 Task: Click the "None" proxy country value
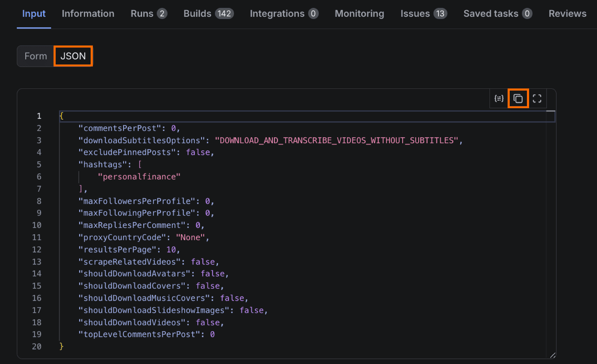[190, 238]
